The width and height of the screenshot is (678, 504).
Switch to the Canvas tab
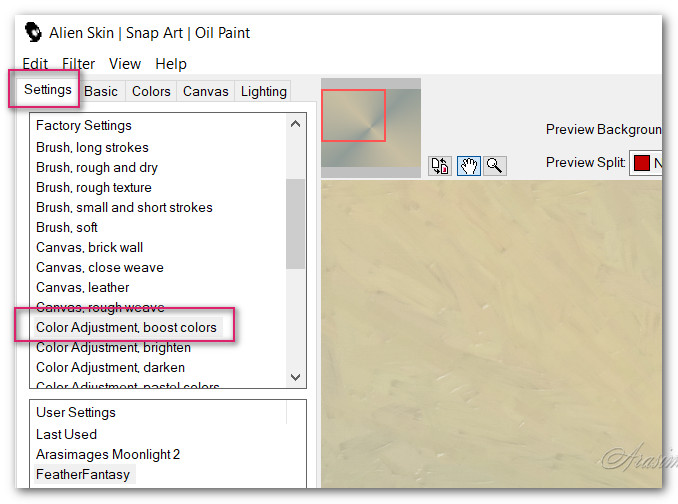206,91
